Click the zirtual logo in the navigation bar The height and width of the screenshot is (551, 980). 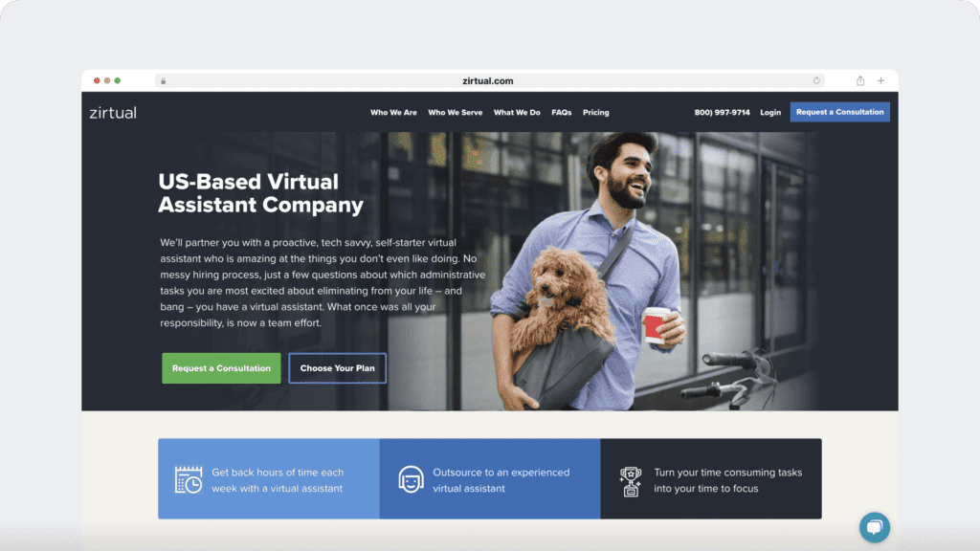(x=113, y=112)
